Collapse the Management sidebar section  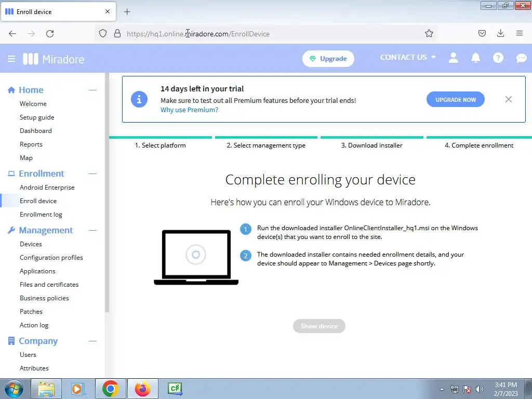click(x=92, y=230)
